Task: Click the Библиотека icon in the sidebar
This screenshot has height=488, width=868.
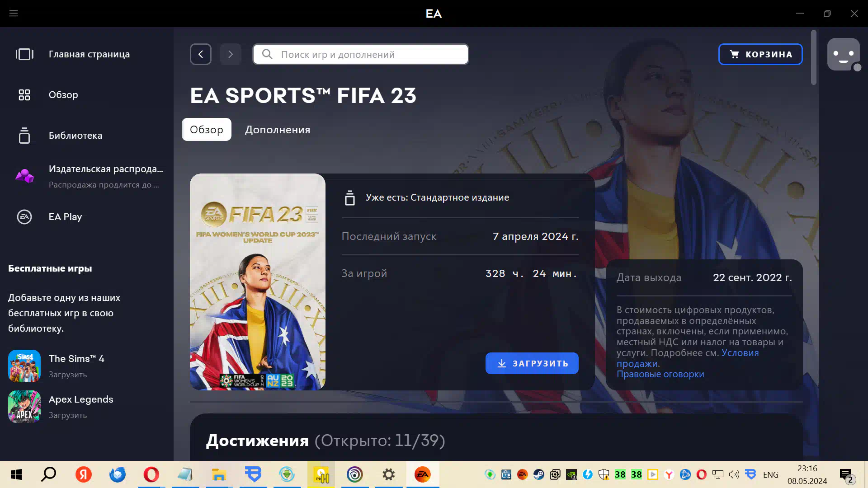Action: click(24, 136)
